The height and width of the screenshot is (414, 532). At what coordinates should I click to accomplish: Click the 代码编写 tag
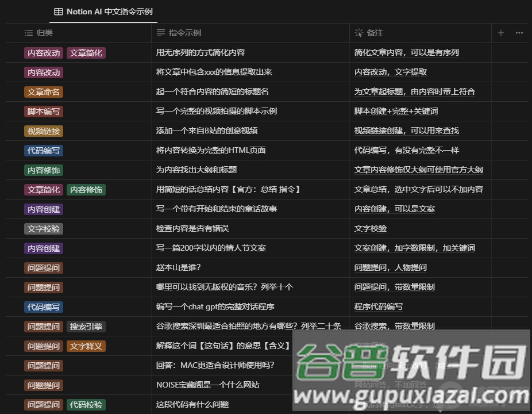click(x=43, y=150)
